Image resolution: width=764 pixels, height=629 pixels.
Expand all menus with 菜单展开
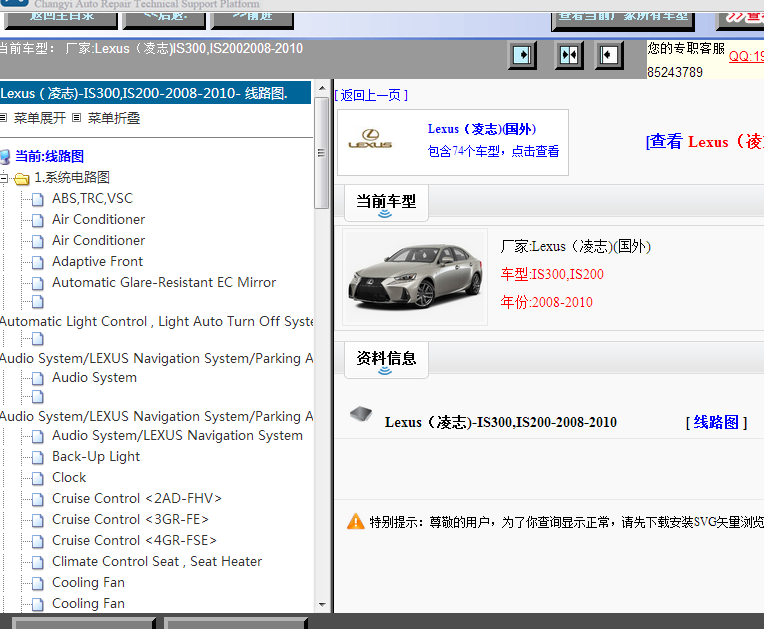coord(39,118)
